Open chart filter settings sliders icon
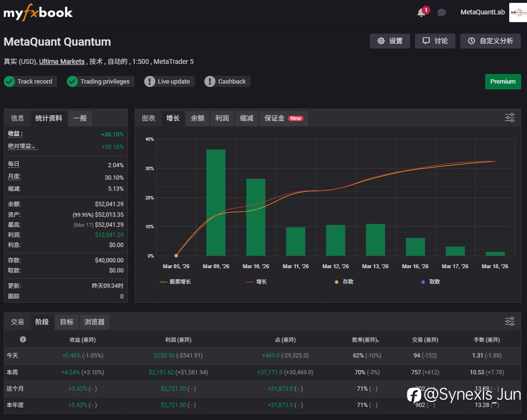 click(510, 118)
